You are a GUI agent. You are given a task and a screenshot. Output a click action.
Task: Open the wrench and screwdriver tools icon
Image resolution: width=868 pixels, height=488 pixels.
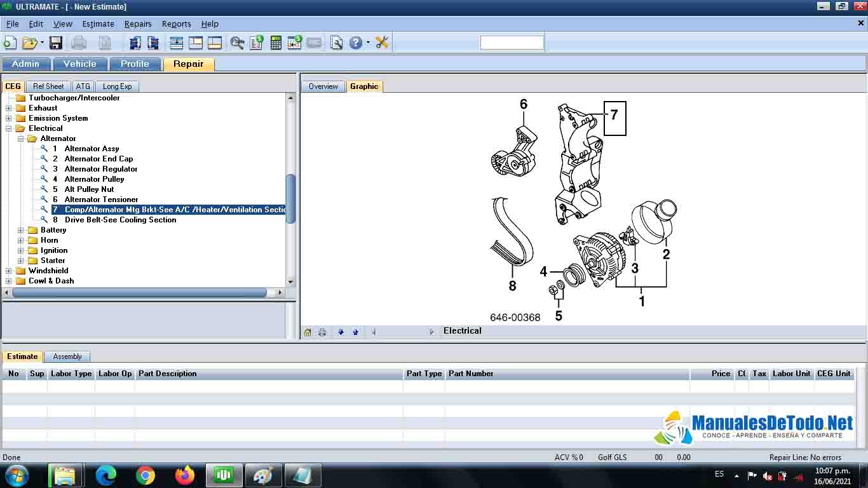(382, 43)
